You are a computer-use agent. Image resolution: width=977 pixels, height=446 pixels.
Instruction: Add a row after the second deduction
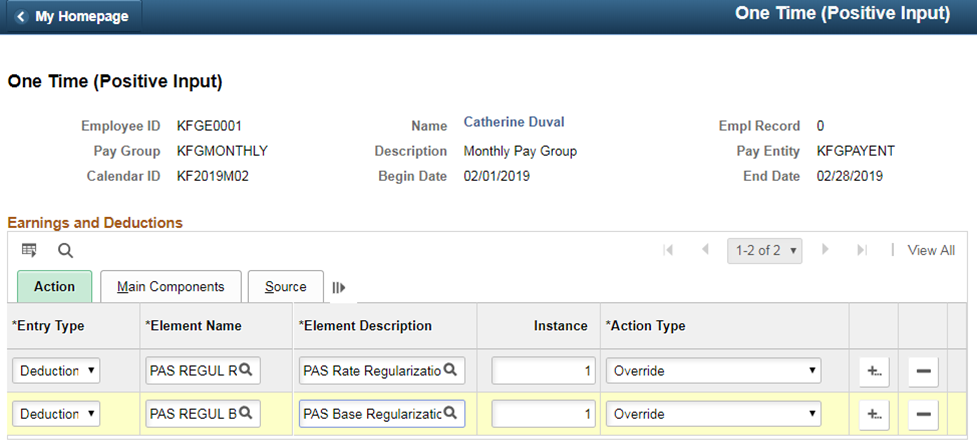[874, 415]
